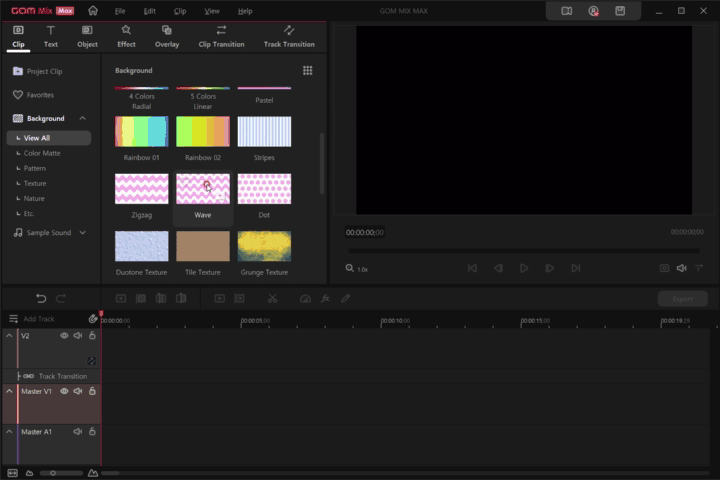Click the snapshot camera icon under preview
The image size is (720, 480).
pos(664,268)
